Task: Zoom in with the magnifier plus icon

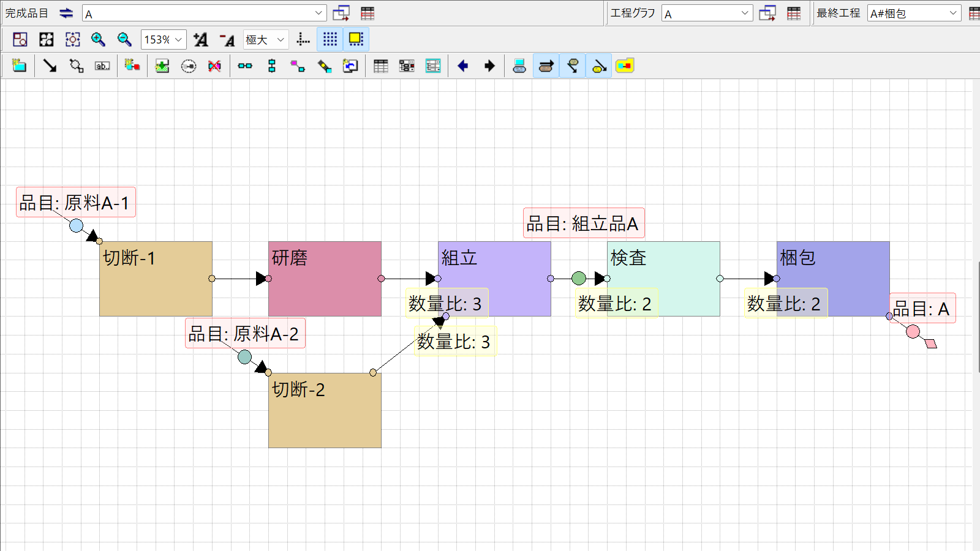Action: 98,40
